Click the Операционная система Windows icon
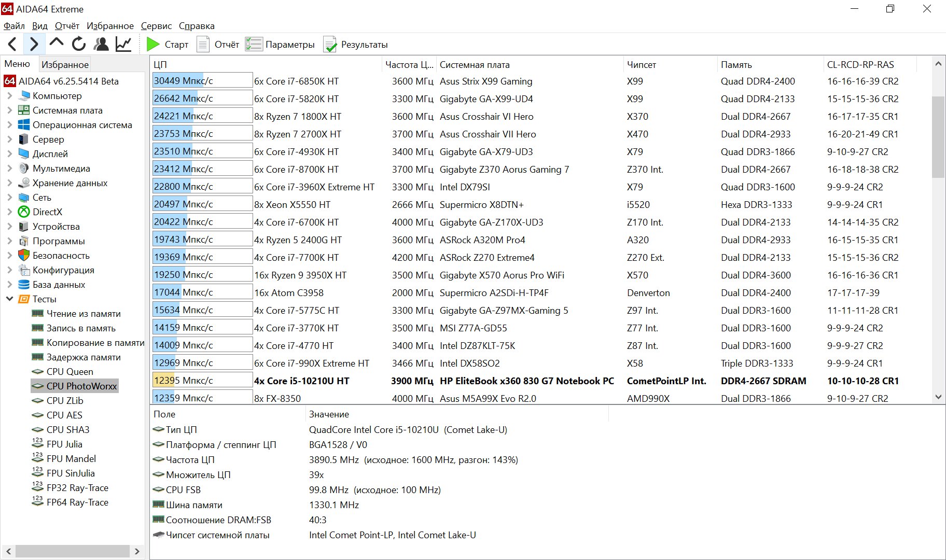Image resolution: width=946 pixels, height=560 pixels. click(x=24, y=125)
